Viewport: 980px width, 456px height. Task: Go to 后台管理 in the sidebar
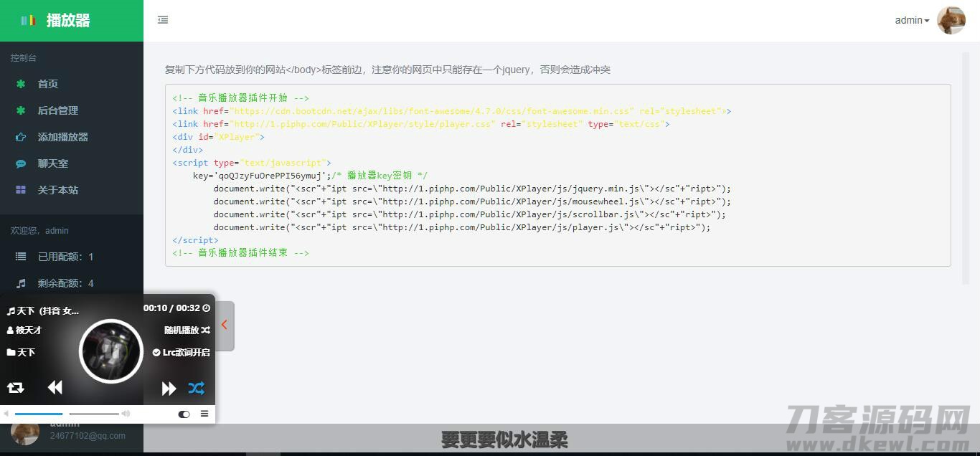tap(56, 110)
